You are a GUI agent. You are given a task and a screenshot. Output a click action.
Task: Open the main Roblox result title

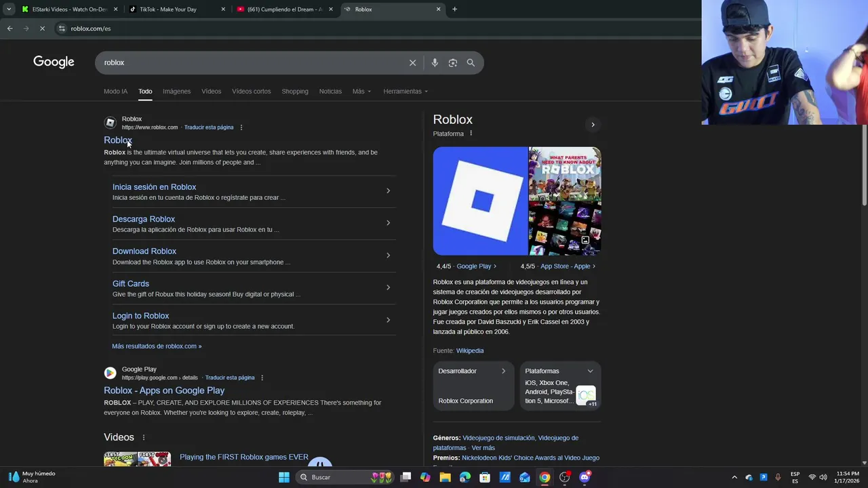[117, 140]
